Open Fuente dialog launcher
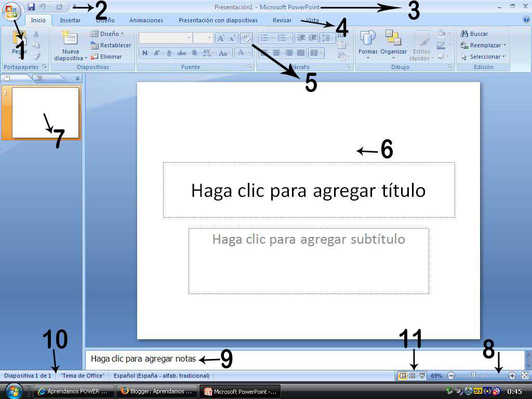The image size is (532, 399). pos(250,67)
